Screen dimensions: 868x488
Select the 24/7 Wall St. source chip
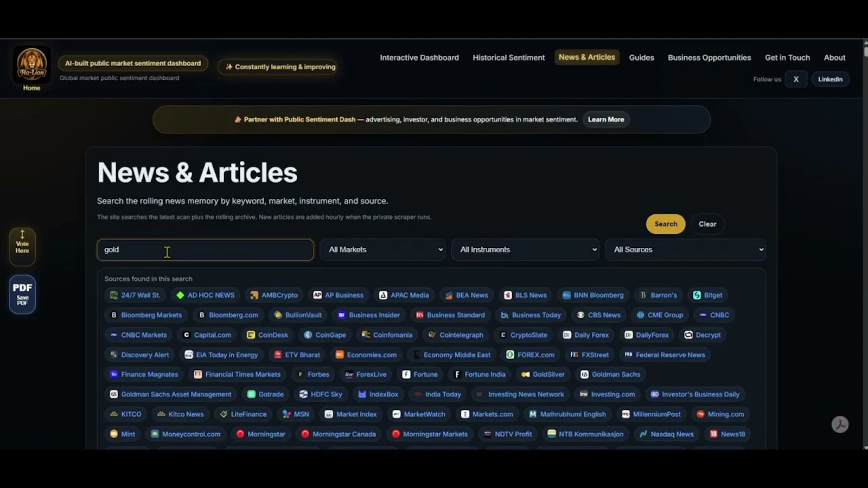pyautogui.click(x=135, y=295)
